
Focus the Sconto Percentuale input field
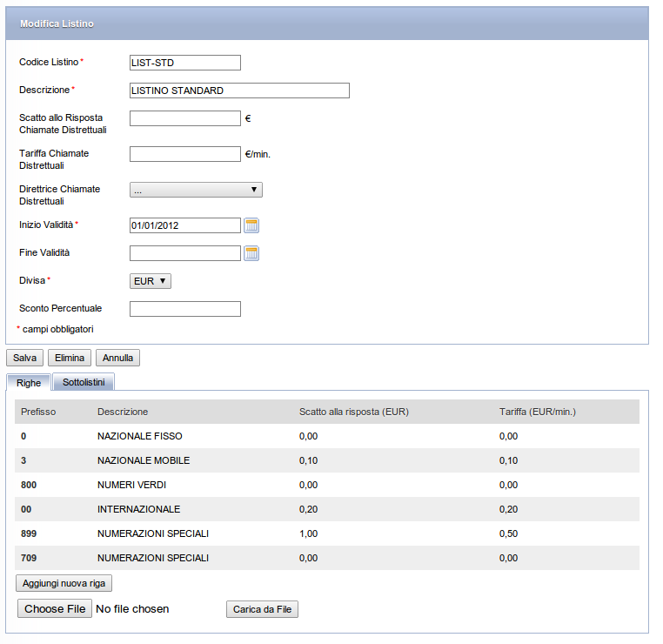185,309
